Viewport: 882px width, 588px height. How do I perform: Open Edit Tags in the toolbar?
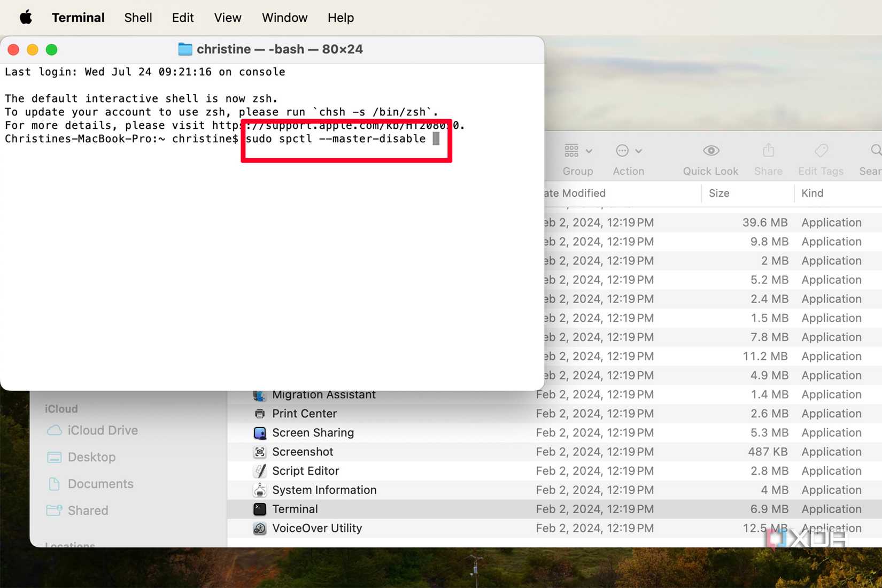pos(821,150)
